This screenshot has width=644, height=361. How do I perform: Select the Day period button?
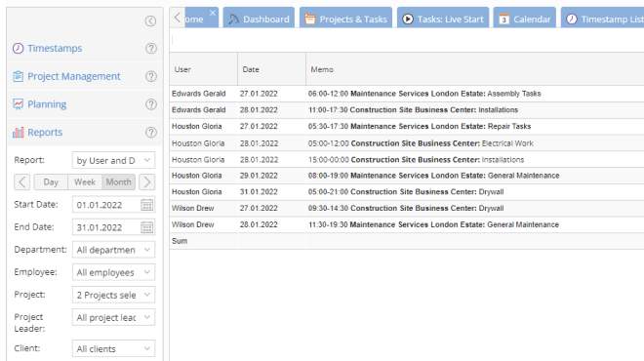[x=51, y=181]
